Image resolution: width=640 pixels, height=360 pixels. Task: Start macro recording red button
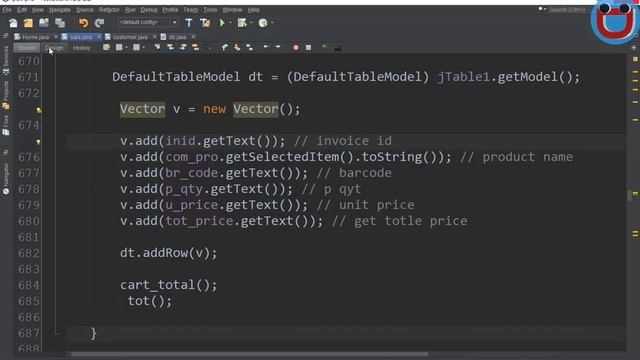coord(296,48)
